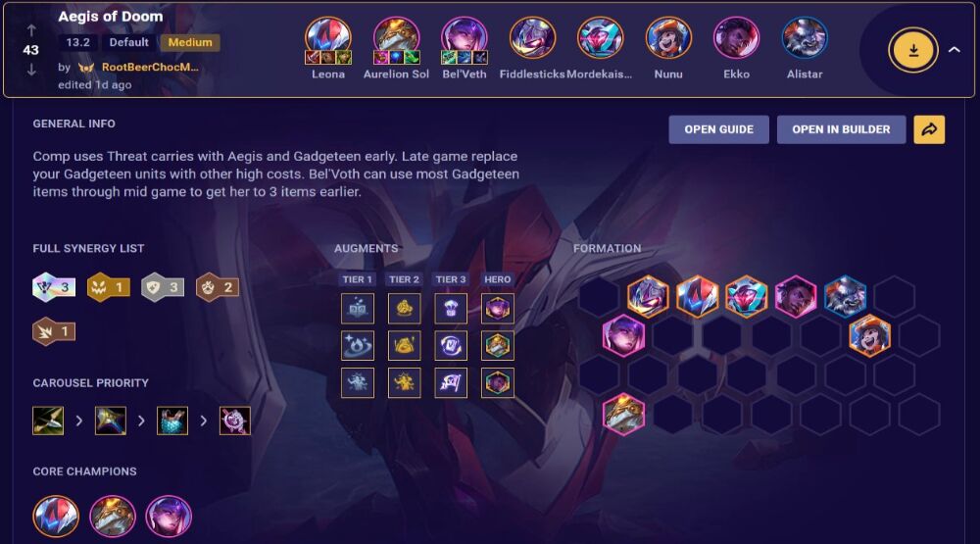Downvote the comp with the down arrow
The width and height of the screenshot is (980, 544).
point(31,70)
